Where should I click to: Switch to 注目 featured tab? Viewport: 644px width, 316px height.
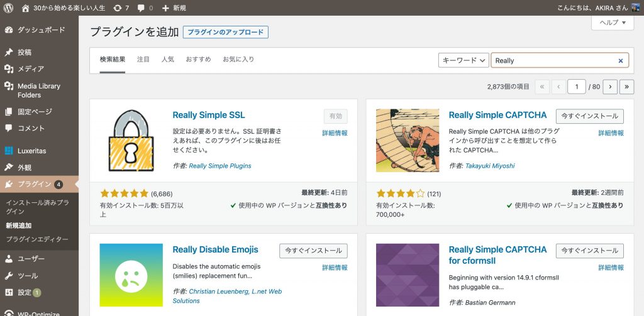pyautogui.click(x=143, y=60)
